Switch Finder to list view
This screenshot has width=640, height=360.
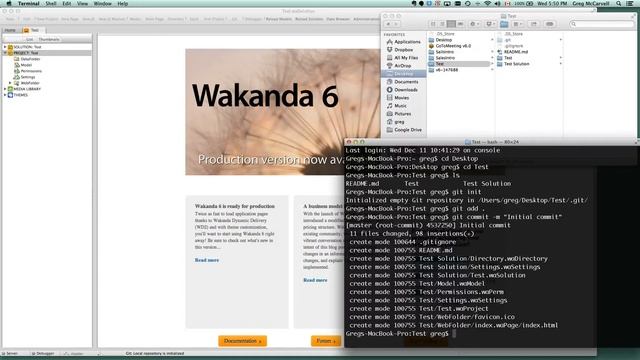pyautogui.click(x=442, y=24)
